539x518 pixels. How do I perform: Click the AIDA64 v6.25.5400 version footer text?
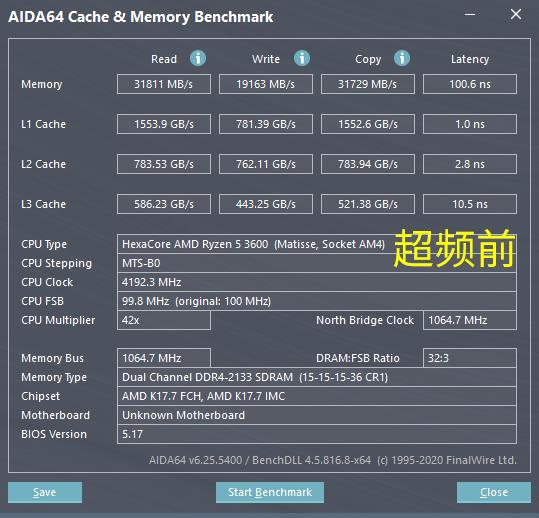333,460
